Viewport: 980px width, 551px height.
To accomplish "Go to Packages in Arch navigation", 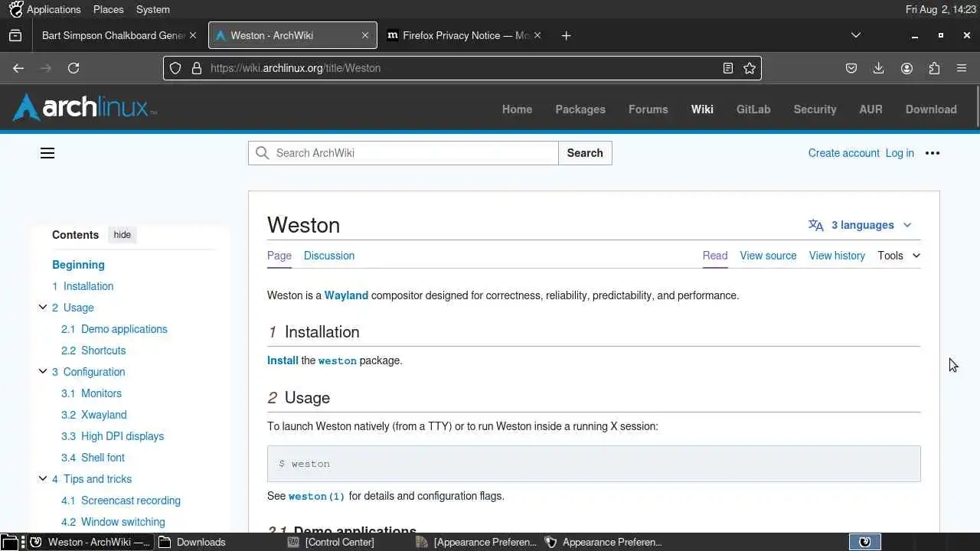I will [580, 109].
